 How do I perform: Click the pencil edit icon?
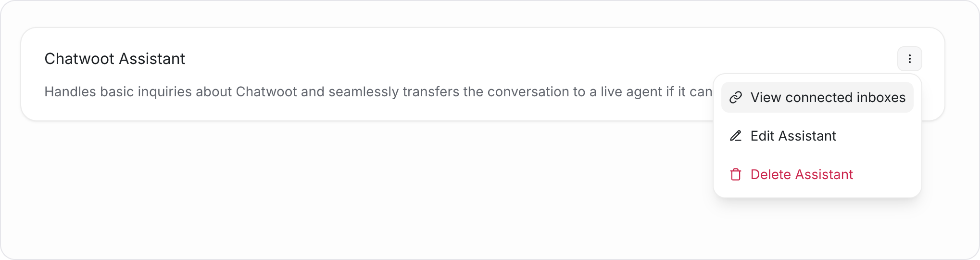[736, 136]
